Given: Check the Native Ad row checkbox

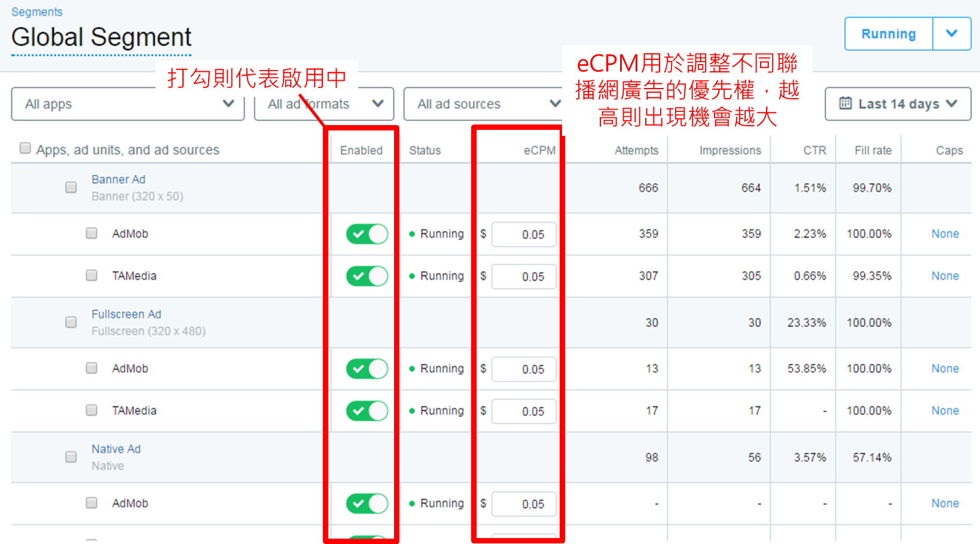Looking at the screenshot, I should click(71, 457).
